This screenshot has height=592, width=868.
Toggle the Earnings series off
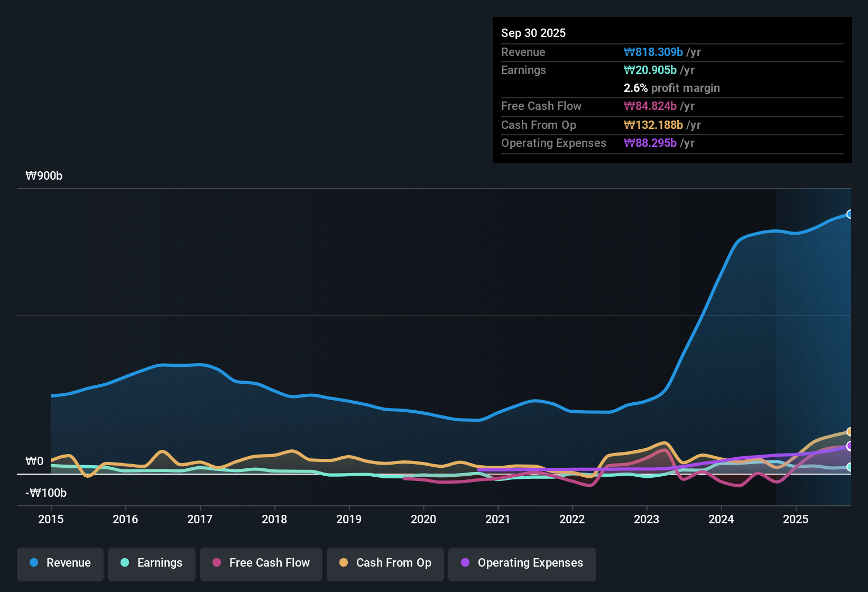coord(152,563)
